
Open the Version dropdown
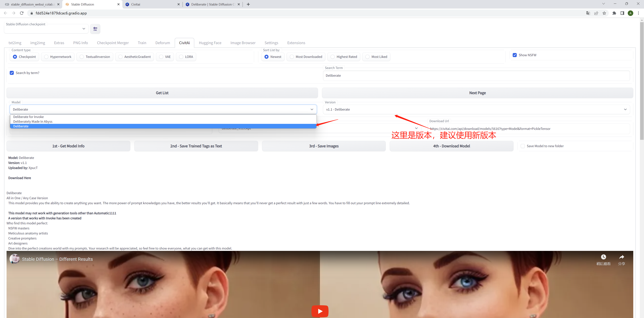(476, 109)
